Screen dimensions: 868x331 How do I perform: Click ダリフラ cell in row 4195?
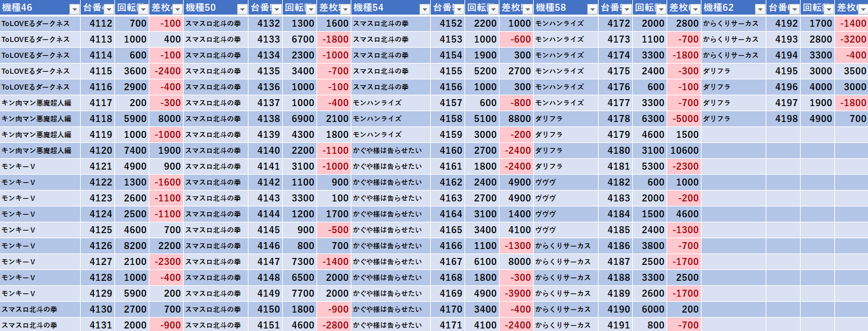(x=733, y=71)
